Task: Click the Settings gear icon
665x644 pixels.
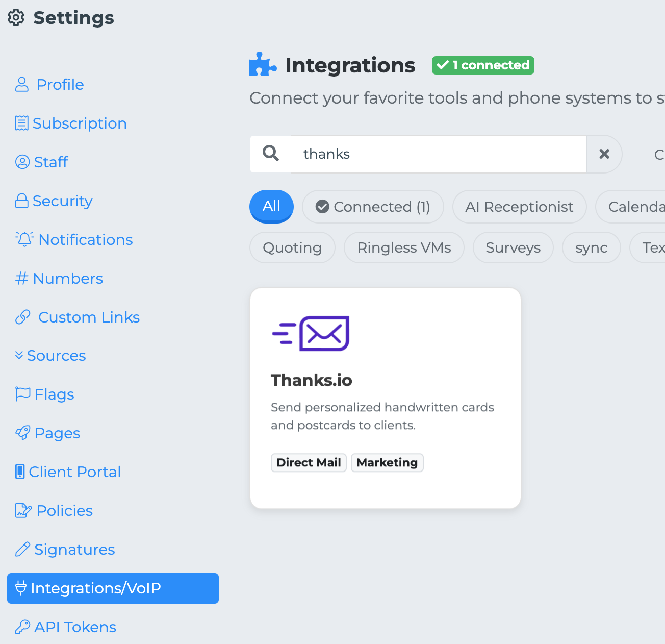Action: click(16, 18)
